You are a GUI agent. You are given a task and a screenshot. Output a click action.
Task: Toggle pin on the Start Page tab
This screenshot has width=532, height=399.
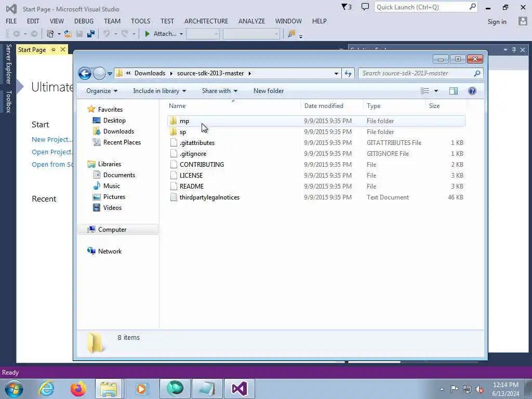(54, 49)
